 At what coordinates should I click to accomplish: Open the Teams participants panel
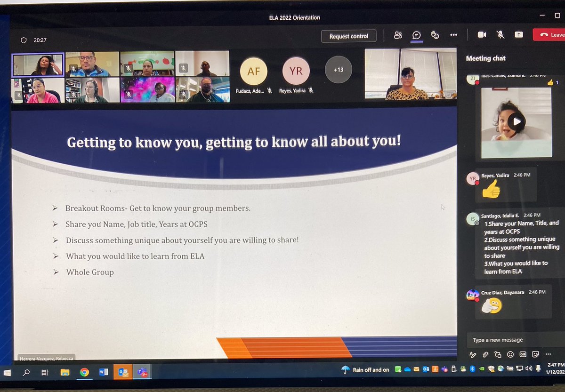point(398,35)
